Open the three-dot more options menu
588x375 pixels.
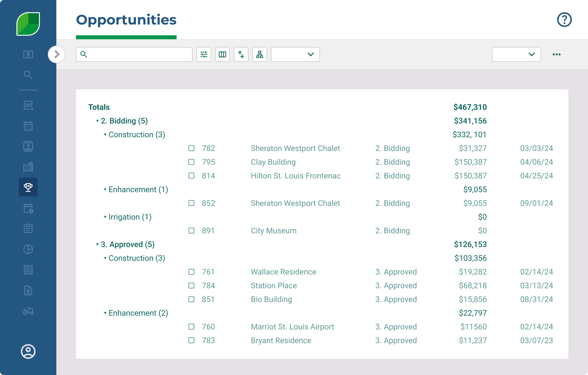pyautogui.click(x=557, y=54)
